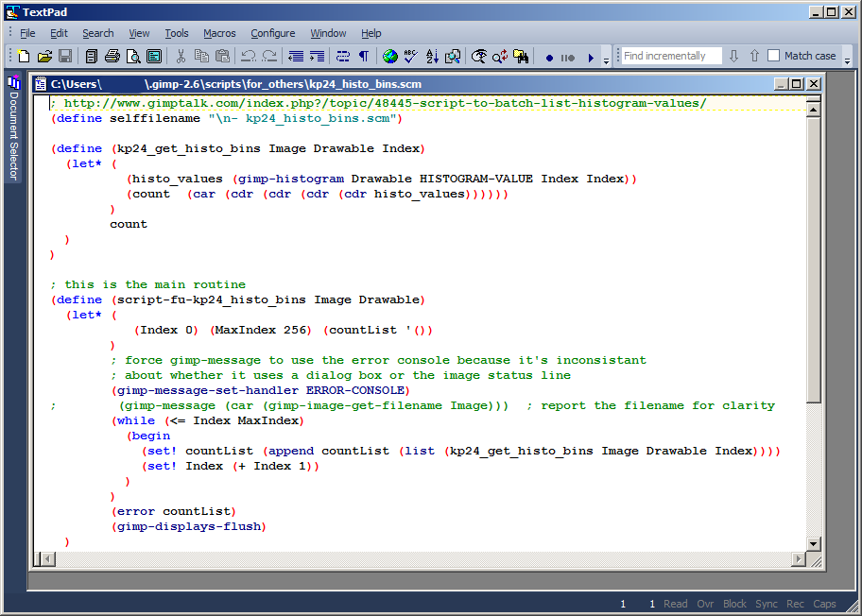Click the vertical scrollbar up arrow

pyautogui.click(x=813, y=110)
